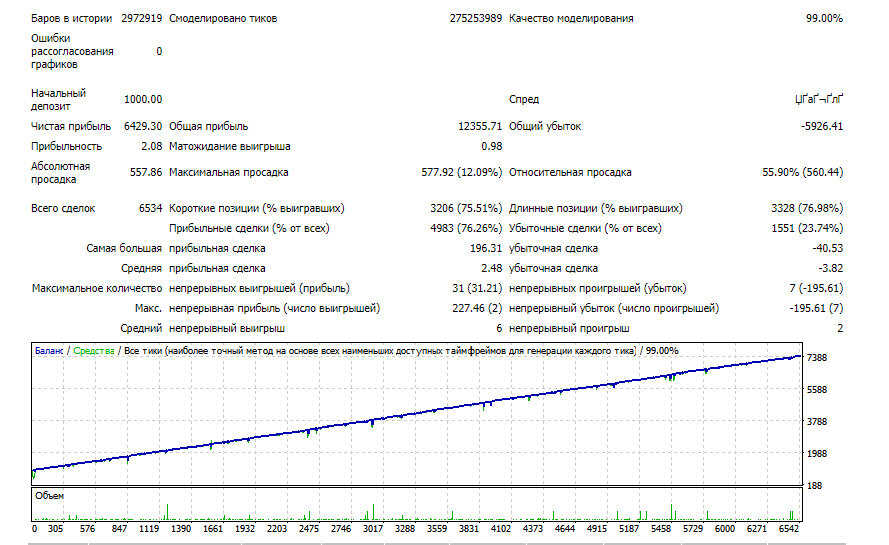
Task: Select the 'Матожидание выигрыша' label
Action: (x=229, y=146)
